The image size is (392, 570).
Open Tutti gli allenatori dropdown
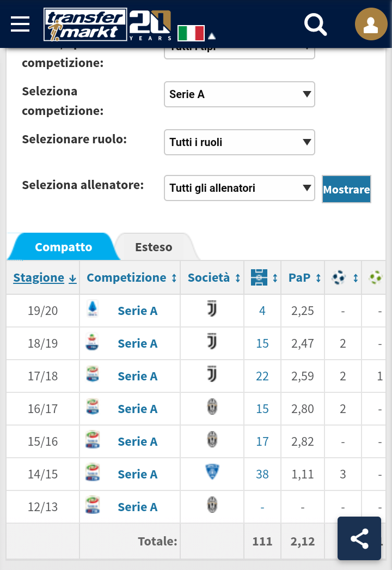tap(240, 189)
